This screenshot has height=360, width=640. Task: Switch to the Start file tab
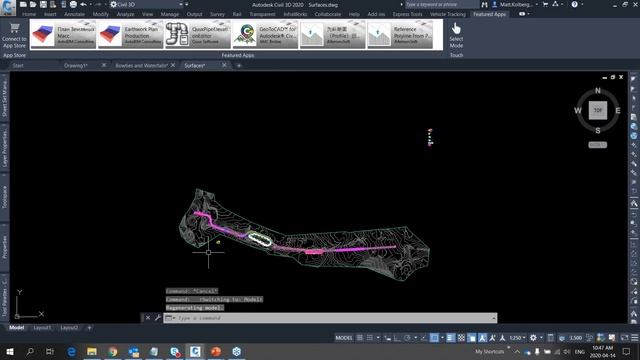tap(18, 65)
